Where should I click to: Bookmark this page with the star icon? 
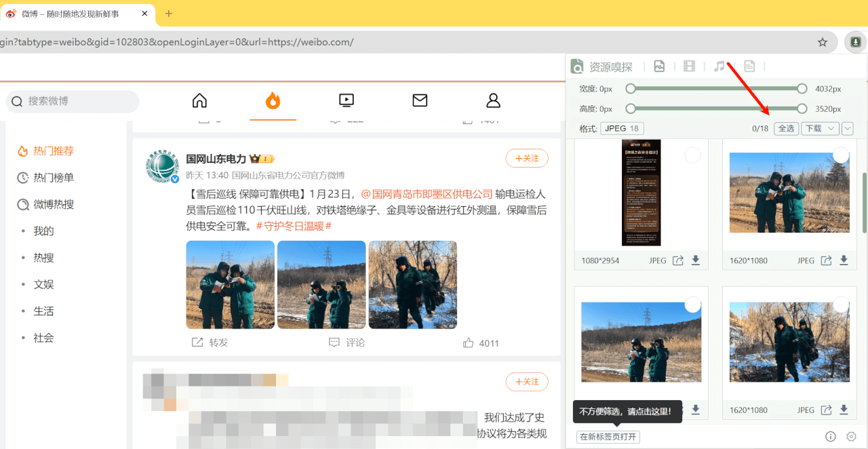click(823, 42)
